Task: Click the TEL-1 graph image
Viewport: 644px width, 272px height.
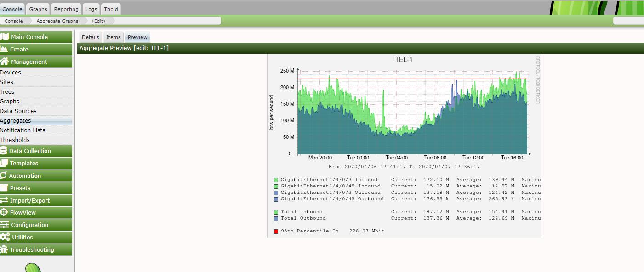Action: coord(404,146)
